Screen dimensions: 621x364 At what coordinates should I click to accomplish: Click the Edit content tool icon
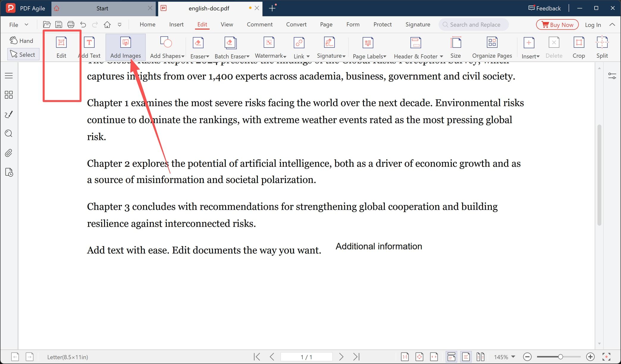[61, 47]
